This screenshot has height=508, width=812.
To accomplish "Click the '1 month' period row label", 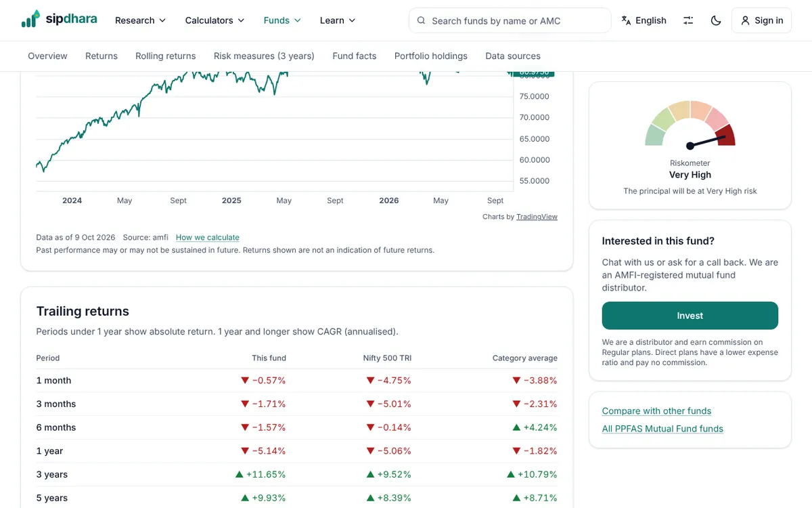I will point(53,381).
